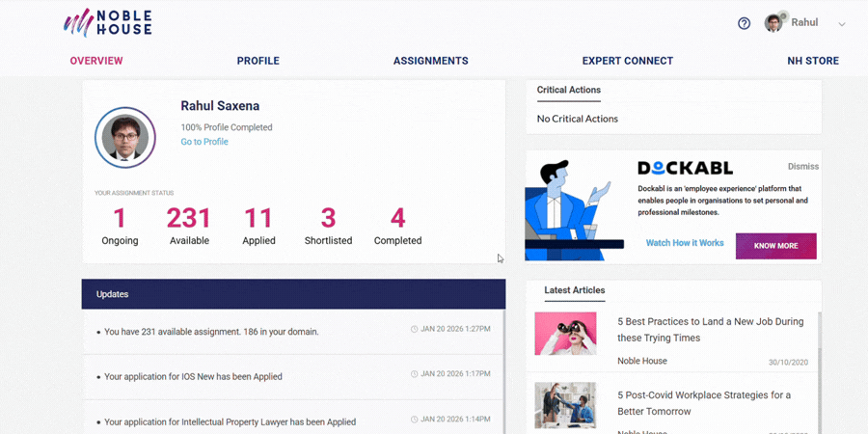Click the clock icon beside 1:27PM update

coord(415,330)
